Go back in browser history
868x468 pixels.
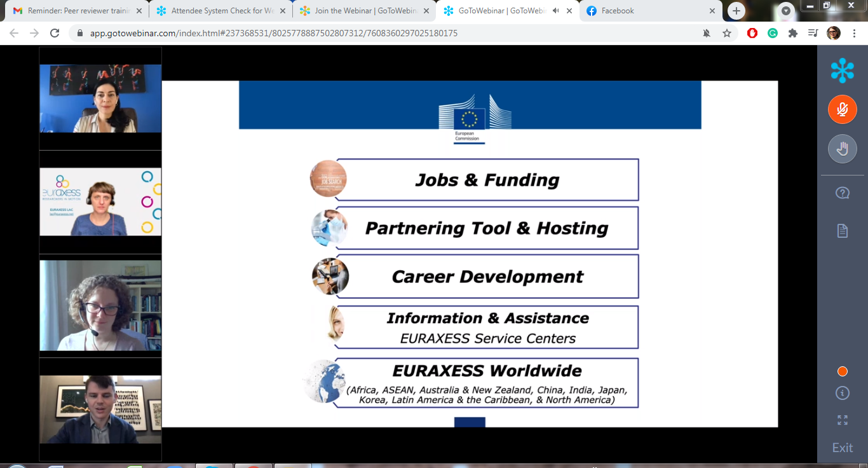(x=14, y=33)
